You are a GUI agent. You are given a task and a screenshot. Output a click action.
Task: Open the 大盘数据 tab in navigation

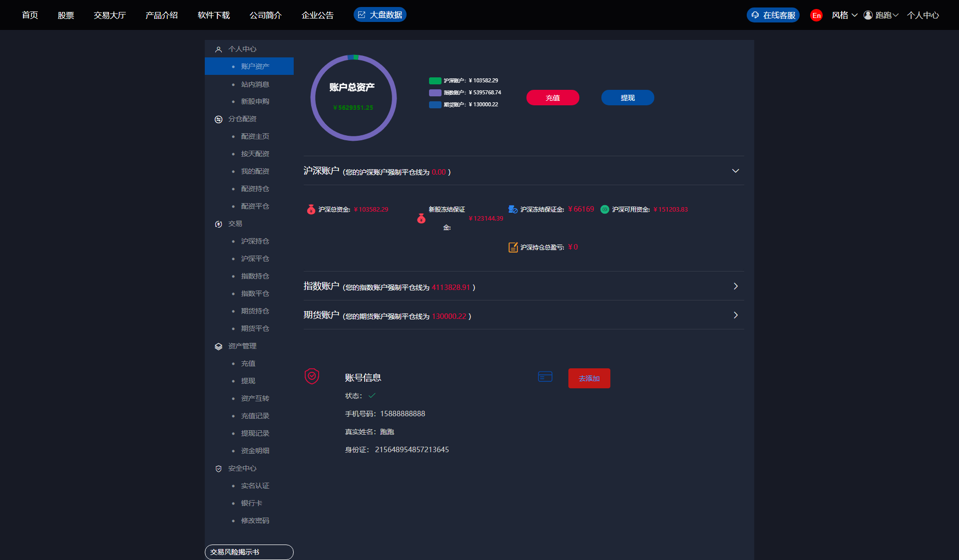coord(380,15)
